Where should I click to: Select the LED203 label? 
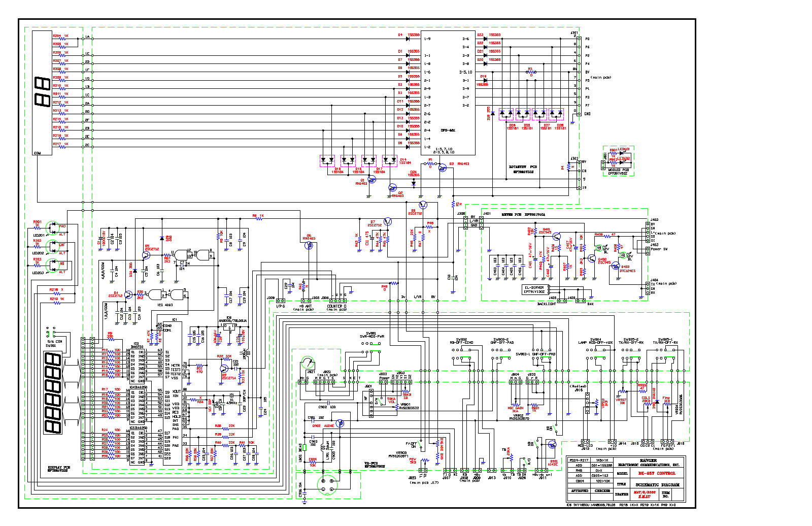(39, 273)
